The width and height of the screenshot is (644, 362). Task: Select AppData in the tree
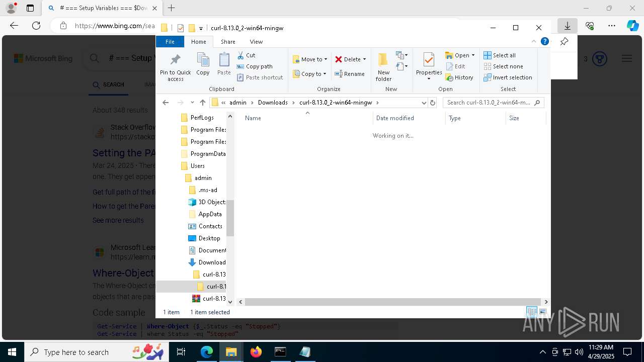coord(205,214)
